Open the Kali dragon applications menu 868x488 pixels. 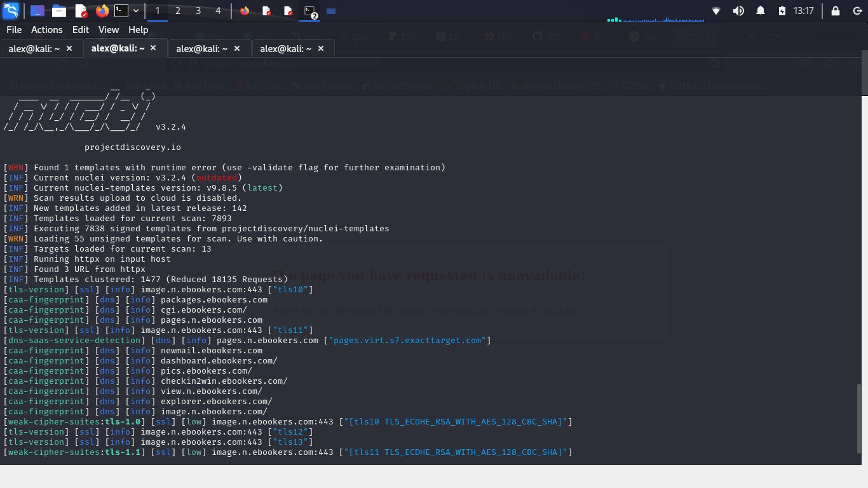pyautogui.click(x=10, y=10)
